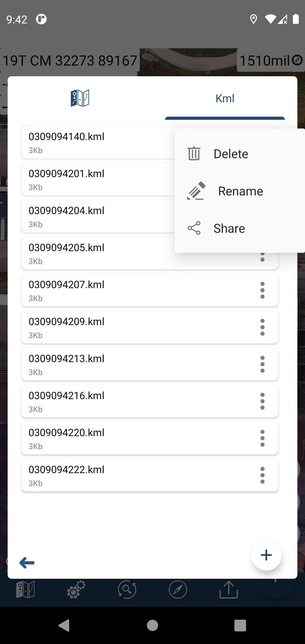Screen dimensions: 305x644
Task: Switch to the Kml tab
Action: (x=225, y=99)
